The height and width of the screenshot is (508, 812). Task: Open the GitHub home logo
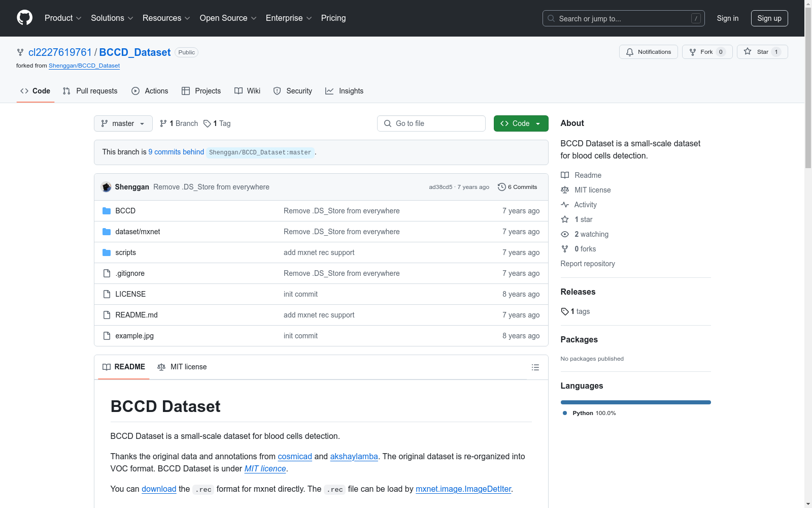[x=24, y=18]
